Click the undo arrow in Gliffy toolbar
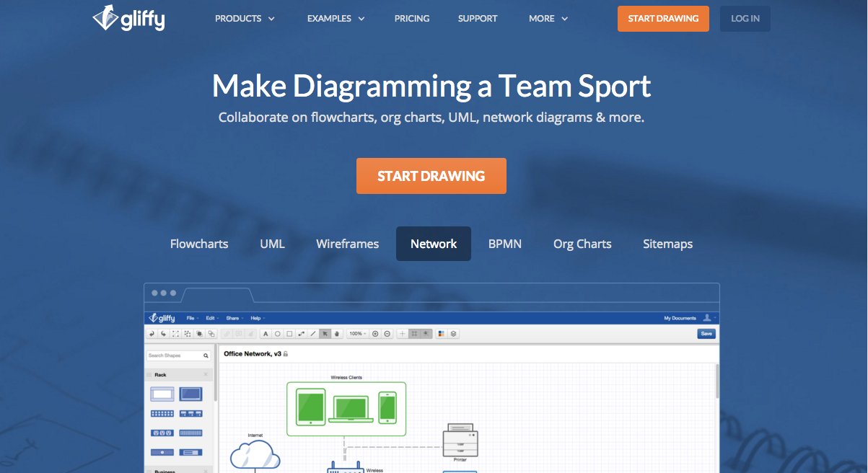Image resolution: width=868 pixels, height=473 pixels. tap(152, 334)
